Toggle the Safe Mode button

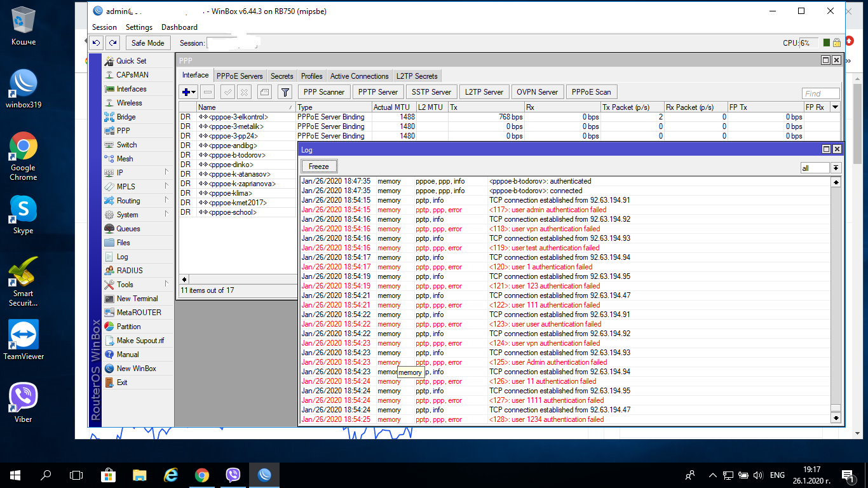147,43
